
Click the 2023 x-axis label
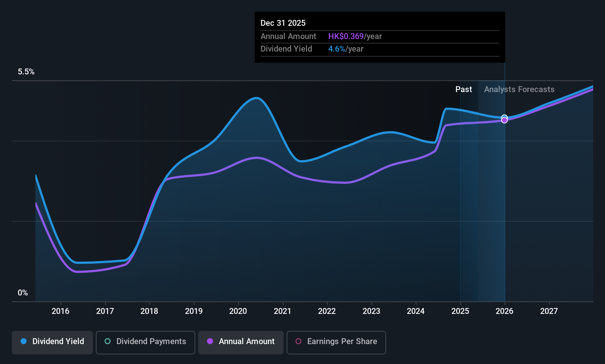click(x=371, y=311)
